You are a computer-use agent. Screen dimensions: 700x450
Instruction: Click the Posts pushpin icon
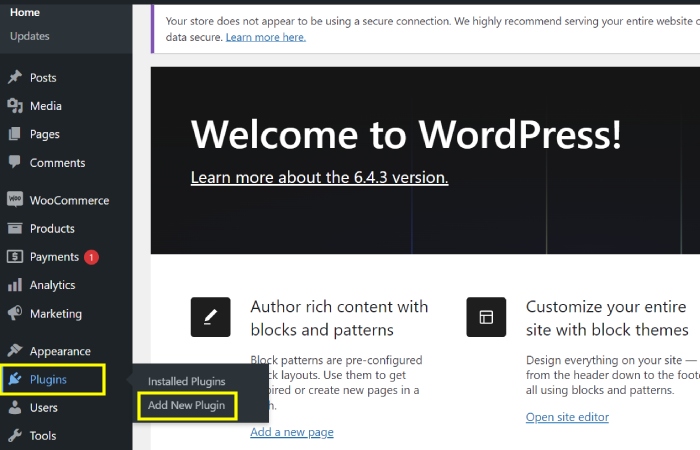click(15, 77)
